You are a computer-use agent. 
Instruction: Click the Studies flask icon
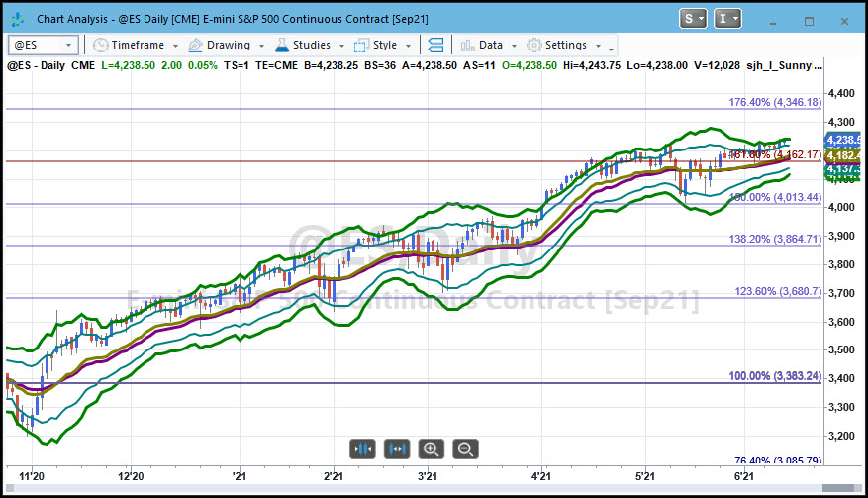(282, 45)
